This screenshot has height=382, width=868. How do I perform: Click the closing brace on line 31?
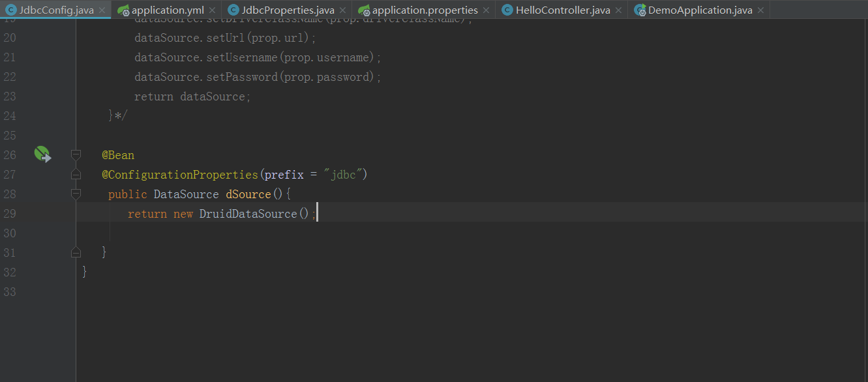pyautogui.click(x=104, y=252)
